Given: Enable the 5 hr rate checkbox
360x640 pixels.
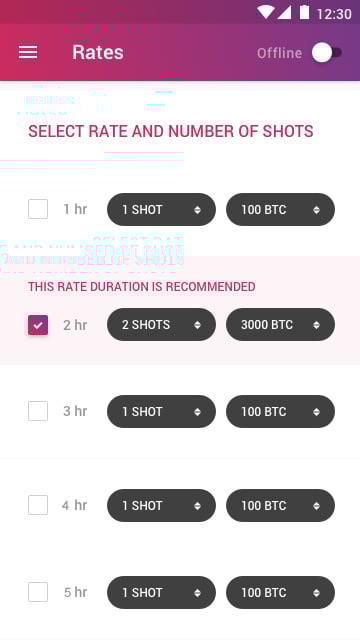Looking at the screenshot, I should pos(38,592).
